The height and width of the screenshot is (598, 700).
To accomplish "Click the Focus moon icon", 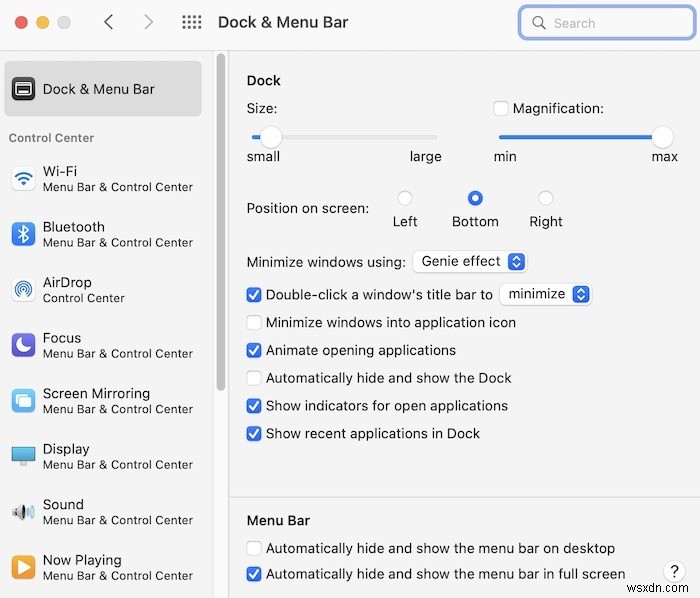I will (x=23, y=345).
